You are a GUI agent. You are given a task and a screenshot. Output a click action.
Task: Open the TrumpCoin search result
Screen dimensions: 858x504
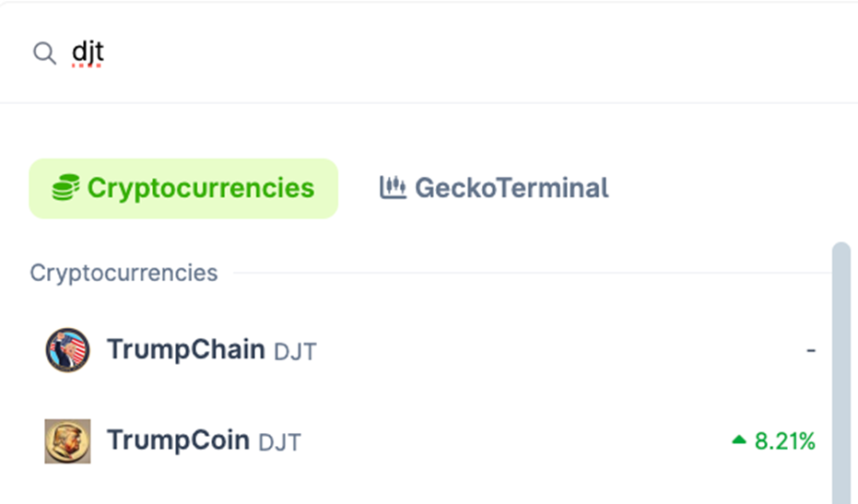(x=178, y=440)
